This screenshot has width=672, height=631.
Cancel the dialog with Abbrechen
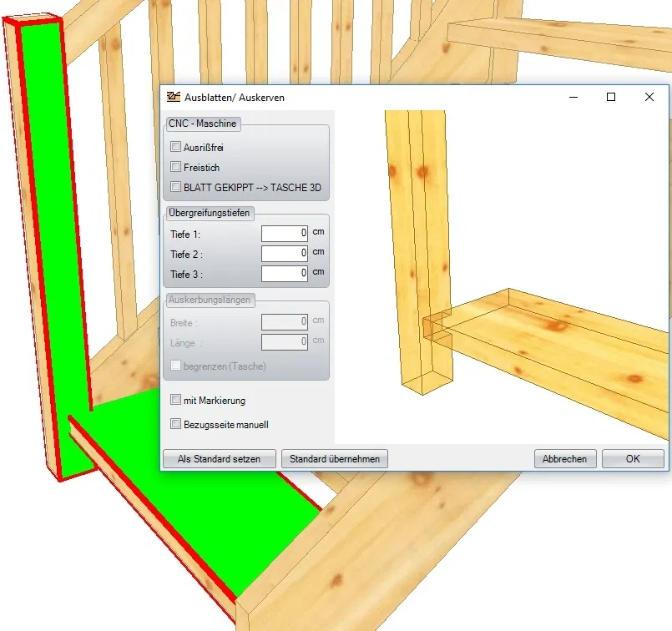[565, 458]
